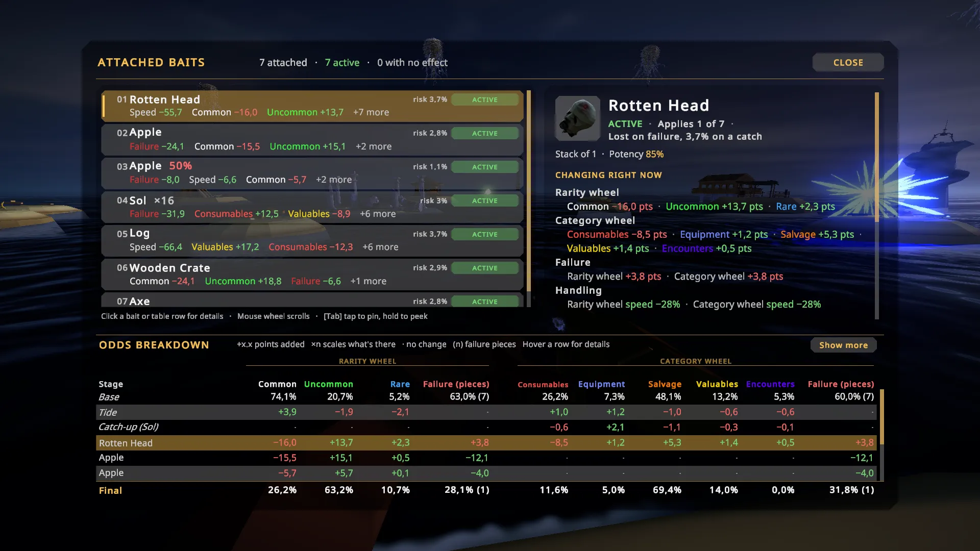Click the Valuables column header

point(717,384)
